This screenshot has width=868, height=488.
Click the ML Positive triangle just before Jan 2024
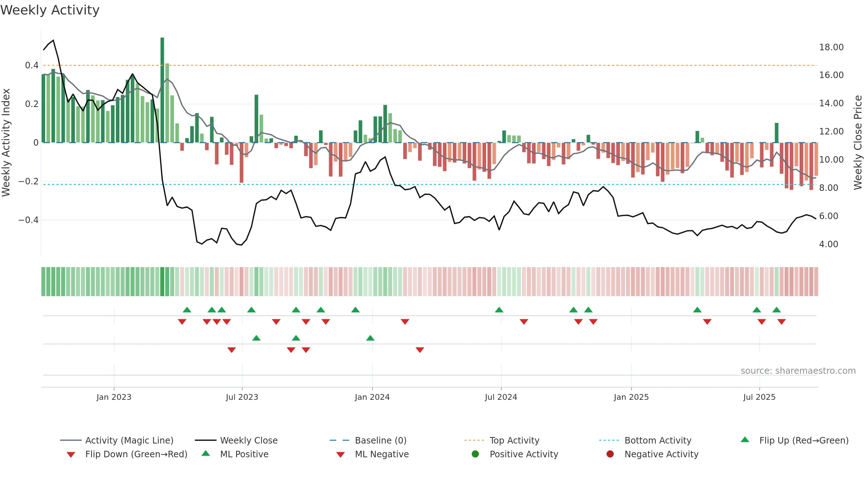370,338
